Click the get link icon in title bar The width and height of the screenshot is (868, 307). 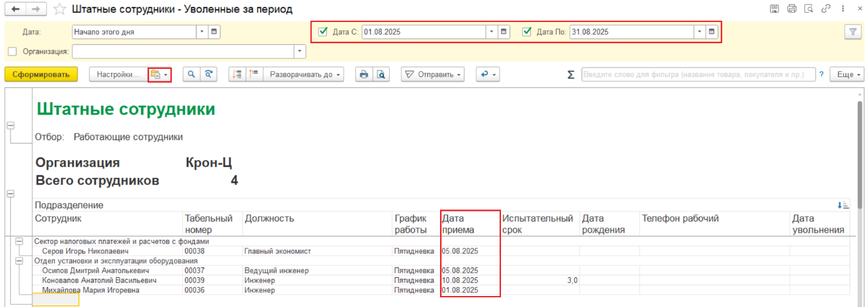pyautogui.click(x=826, y=9)
